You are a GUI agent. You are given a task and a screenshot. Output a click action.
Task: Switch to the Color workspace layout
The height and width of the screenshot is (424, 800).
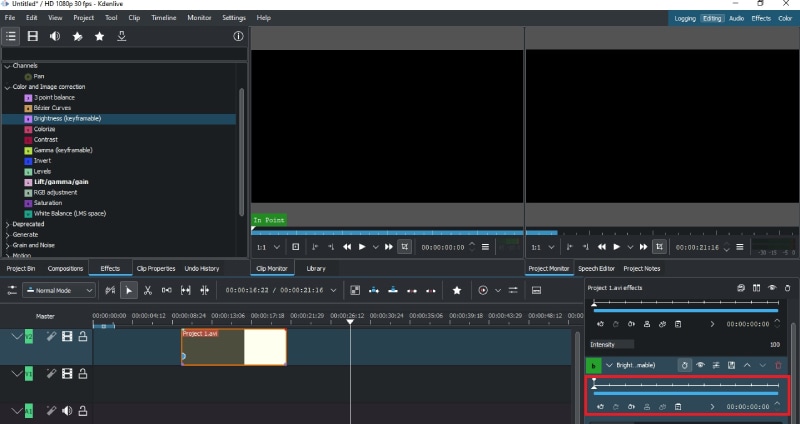click(785, 18)
